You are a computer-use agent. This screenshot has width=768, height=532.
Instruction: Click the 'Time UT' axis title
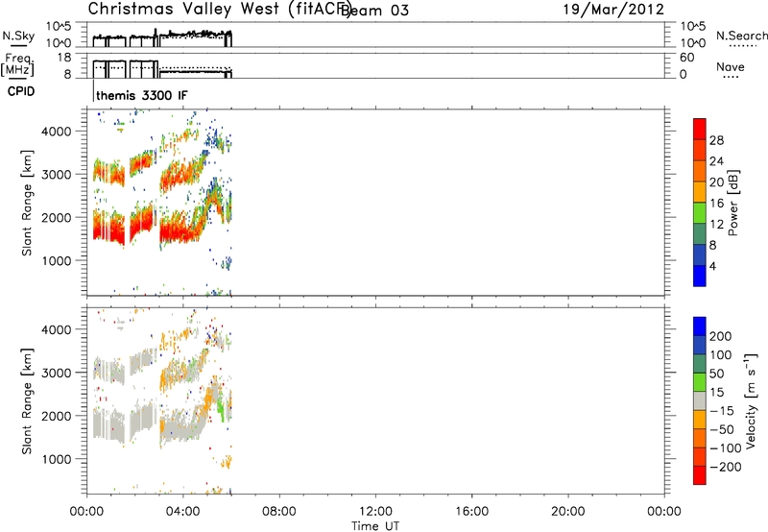coord(375,526)
